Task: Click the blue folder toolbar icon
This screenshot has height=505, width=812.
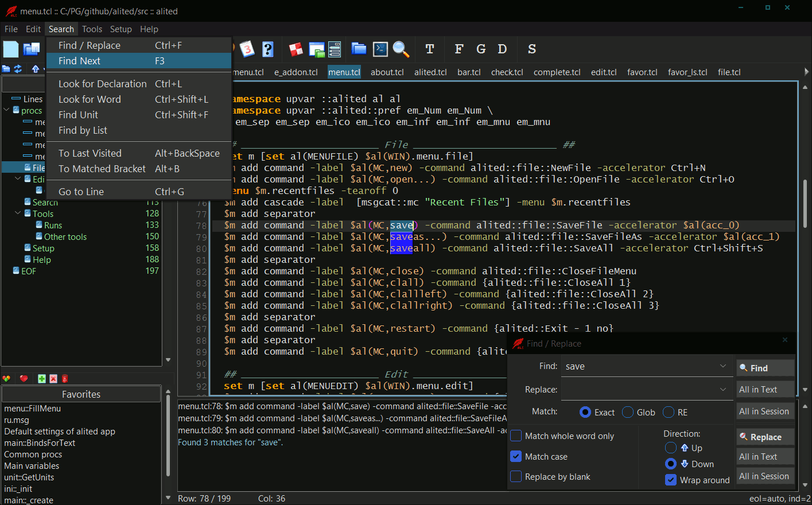Action: 359,49
